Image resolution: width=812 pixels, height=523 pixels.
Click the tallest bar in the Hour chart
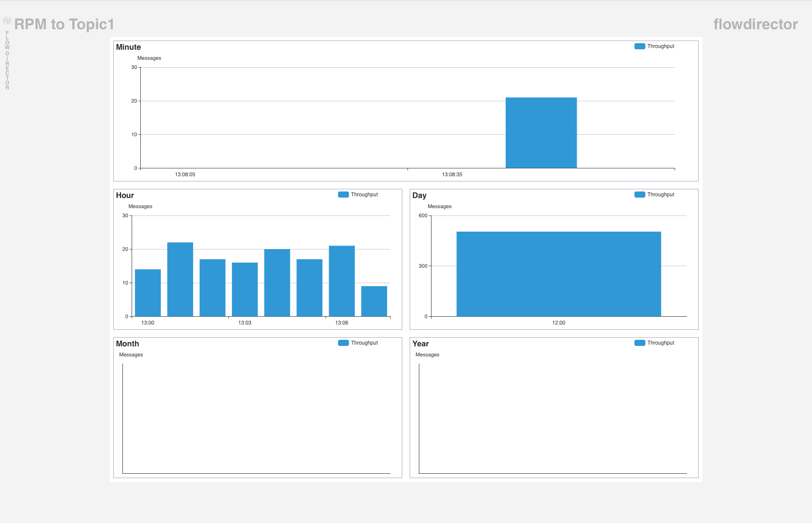pyautogui.click(x=180, y=279)
